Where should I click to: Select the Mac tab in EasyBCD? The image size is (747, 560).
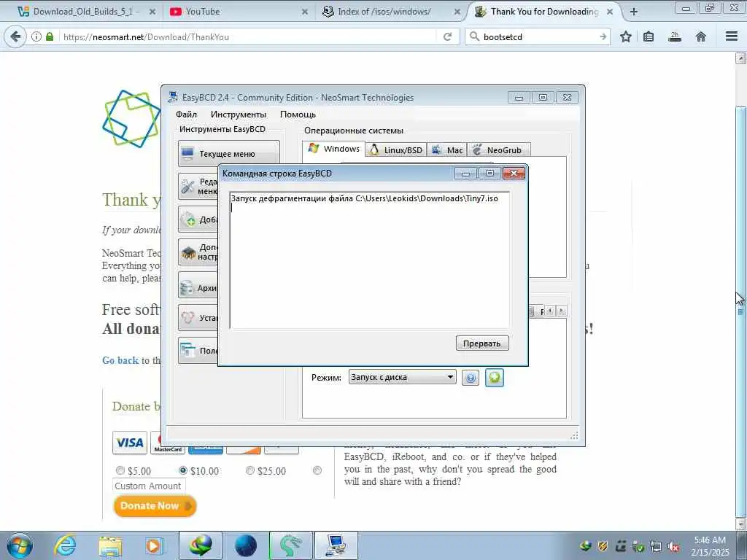(x=447, y=150)
